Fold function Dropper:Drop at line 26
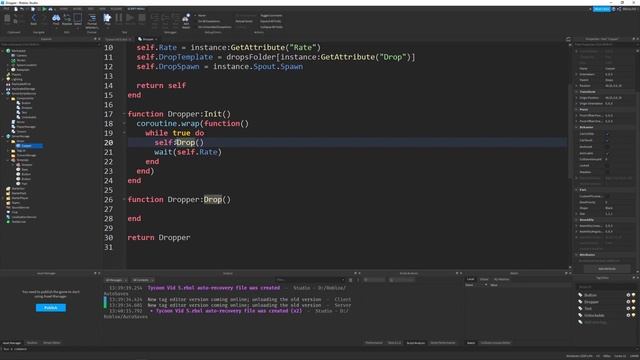 point(124,200)
